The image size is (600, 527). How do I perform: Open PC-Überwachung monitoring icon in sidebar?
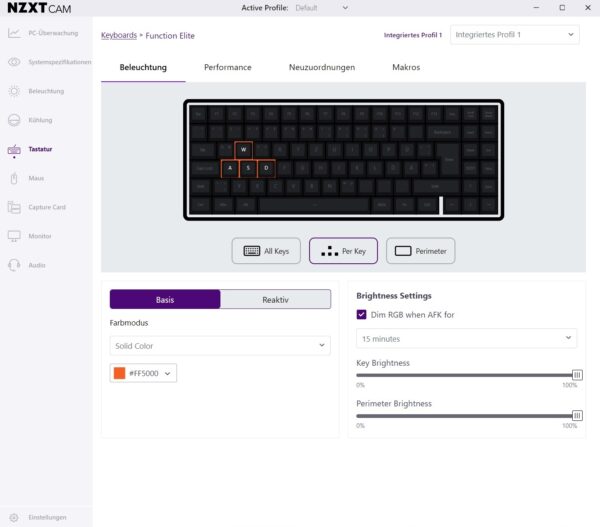point(14,33)
